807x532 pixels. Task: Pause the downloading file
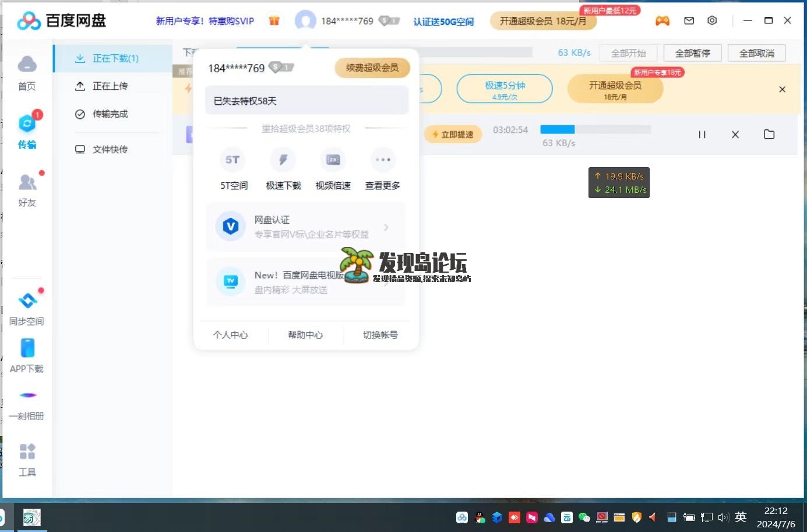click(702, 135)
